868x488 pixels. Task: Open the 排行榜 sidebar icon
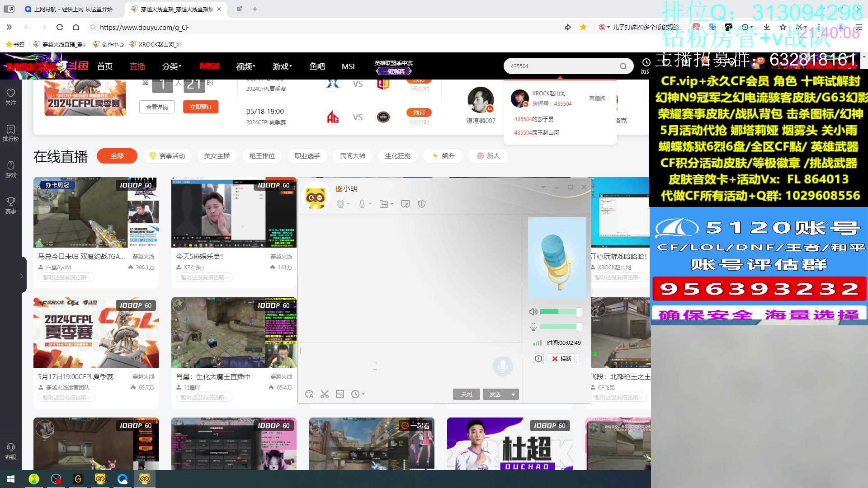point(11,133)
